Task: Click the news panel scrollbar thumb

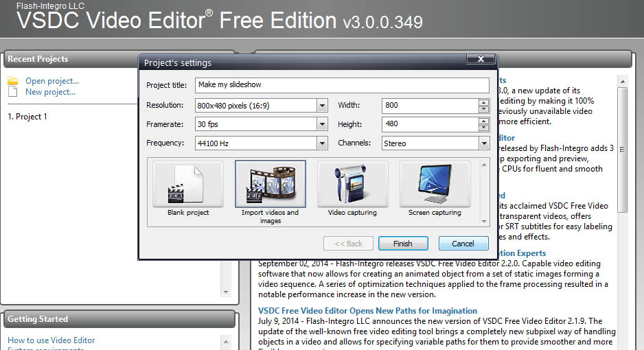Action: click(623, 150)
